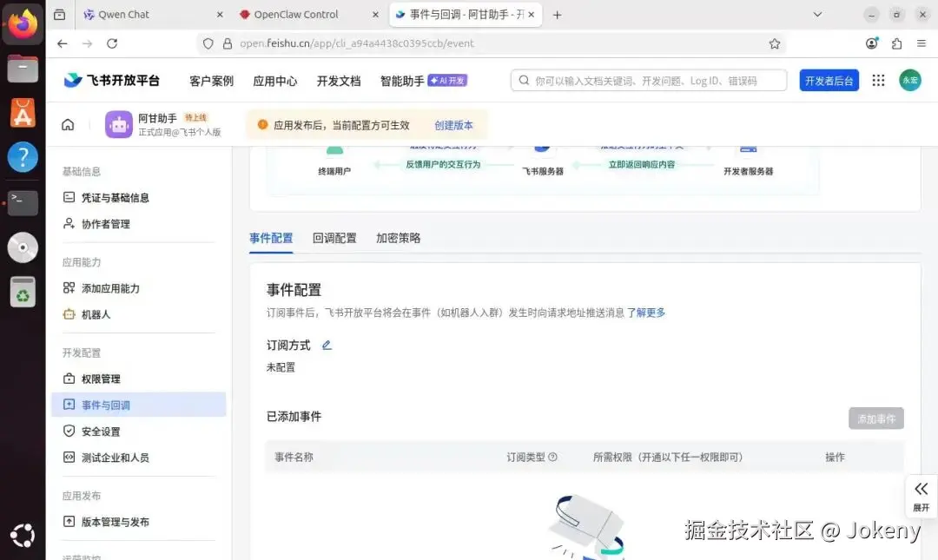Open the 客户案例 menu
The image size is (938, 560).
[x=211, y=81]
